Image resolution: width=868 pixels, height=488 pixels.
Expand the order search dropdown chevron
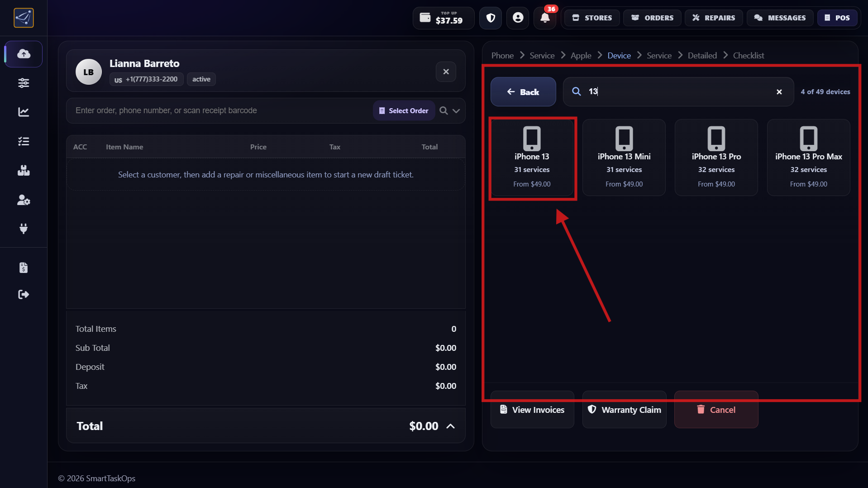(x=456, y=111)
